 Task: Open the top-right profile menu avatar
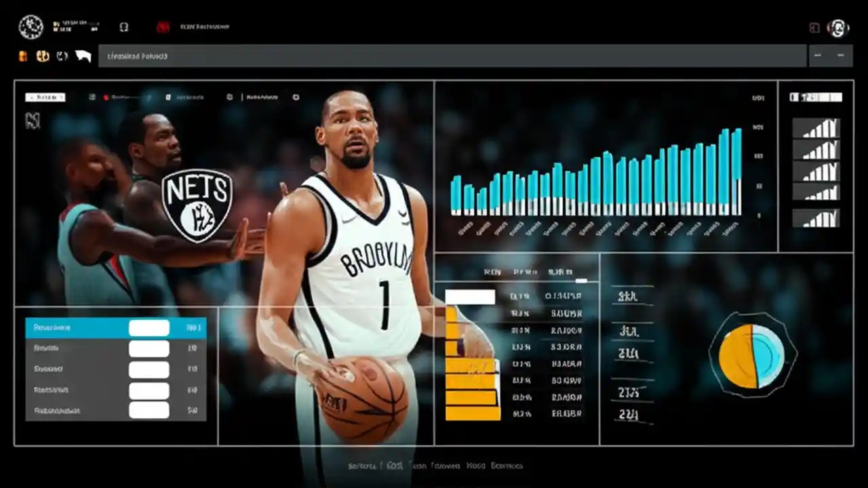tap(838, 27)
